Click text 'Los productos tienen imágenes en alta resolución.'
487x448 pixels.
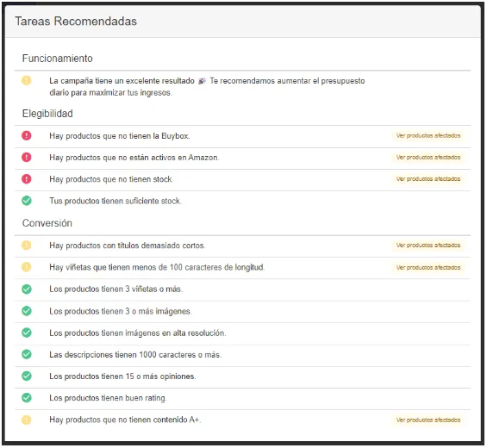(138, 333)
